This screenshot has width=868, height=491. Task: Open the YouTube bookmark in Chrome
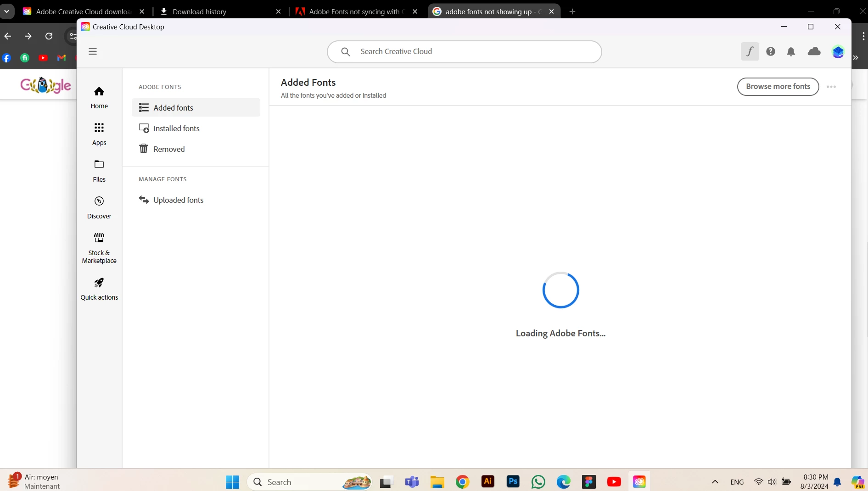coord(43,58)
